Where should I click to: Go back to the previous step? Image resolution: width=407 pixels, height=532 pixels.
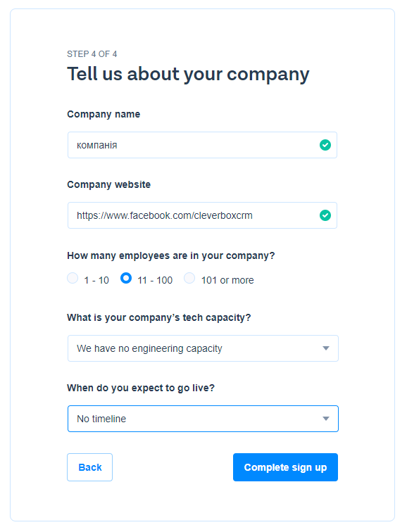tap(89, 467)
